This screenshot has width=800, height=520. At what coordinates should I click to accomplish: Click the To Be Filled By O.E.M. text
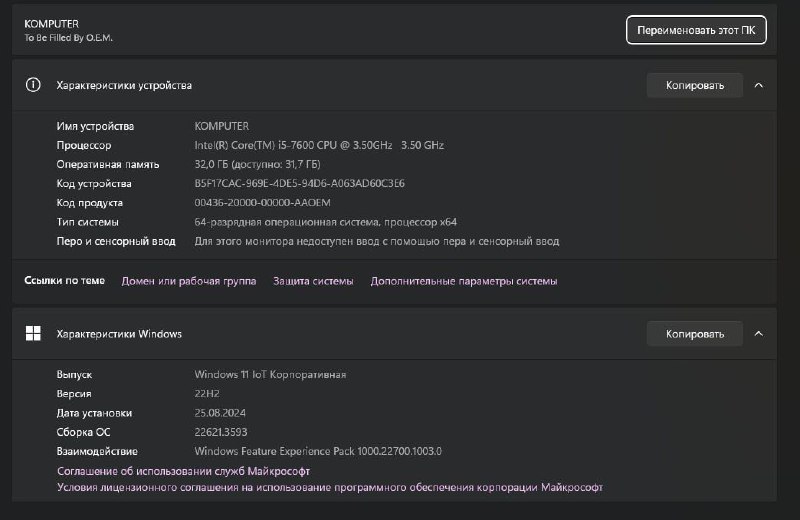68,38
